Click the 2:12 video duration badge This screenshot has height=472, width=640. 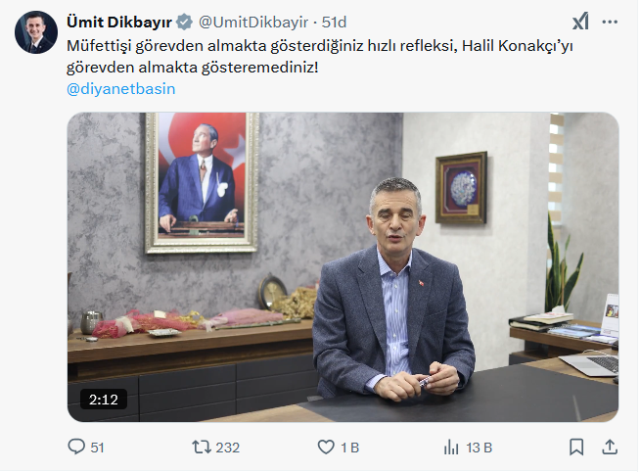tap(103, 399)
